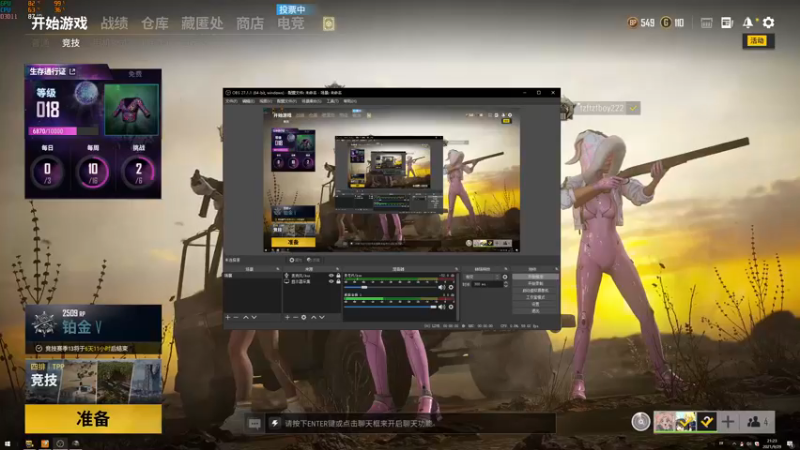Viewport: 800px width, 450px height.
Task: Open the calendar icon in top bar
Action: pyautogui.click(x=706, y=23)
